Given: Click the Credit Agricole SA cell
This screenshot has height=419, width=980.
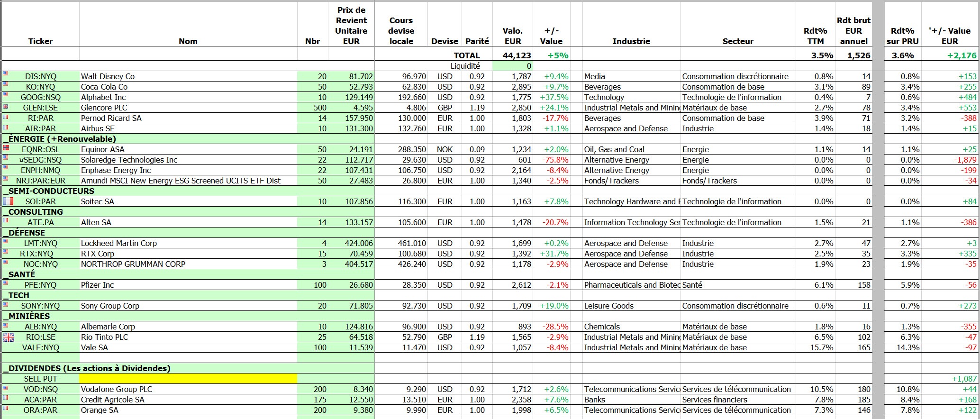Looking at the screenshot, I should (x=188, y=400).
